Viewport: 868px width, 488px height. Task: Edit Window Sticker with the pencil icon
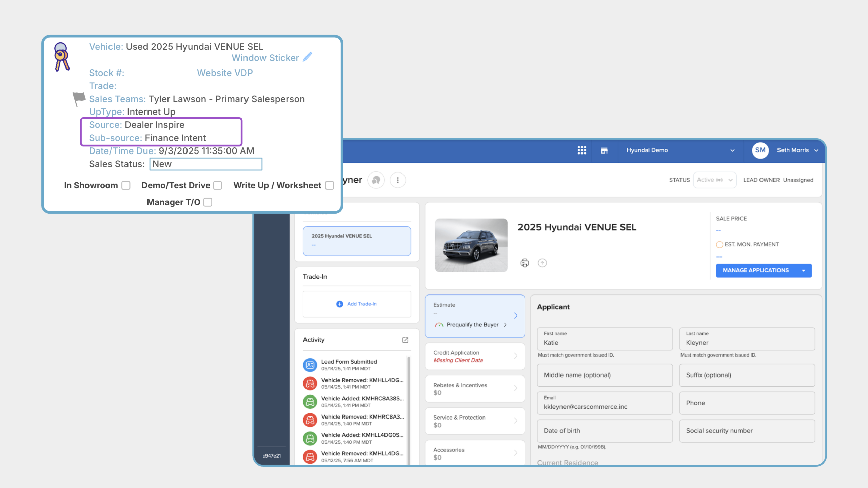pos(308,57)
